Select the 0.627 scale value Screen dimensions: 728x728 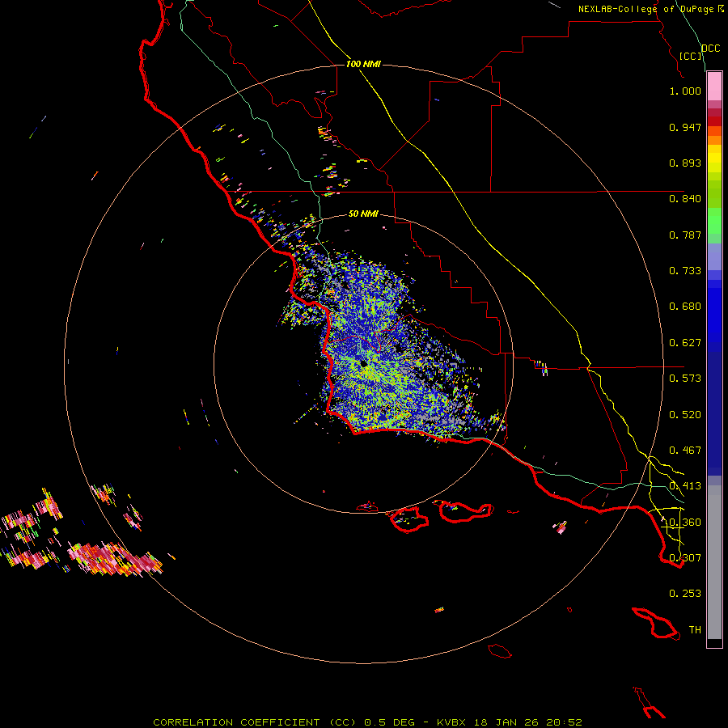(x=685, y=343)
